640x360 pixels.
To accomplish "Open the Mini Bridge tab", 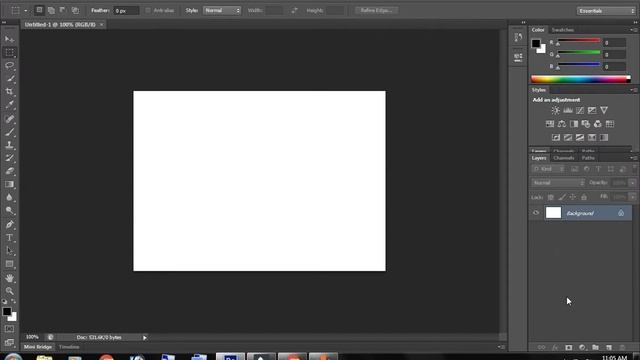I will coord(38,347).
